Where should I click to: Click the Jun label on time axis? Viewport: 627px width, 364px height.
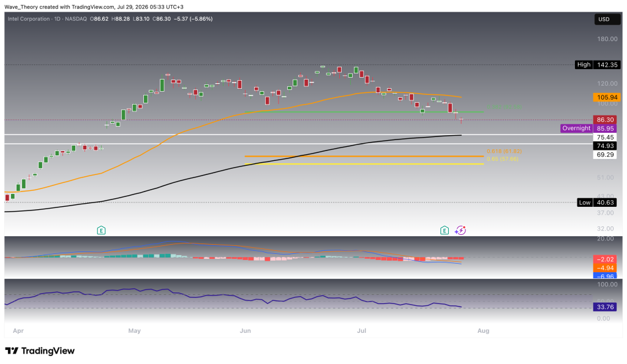pyautogui.click(x=245, y=330)
